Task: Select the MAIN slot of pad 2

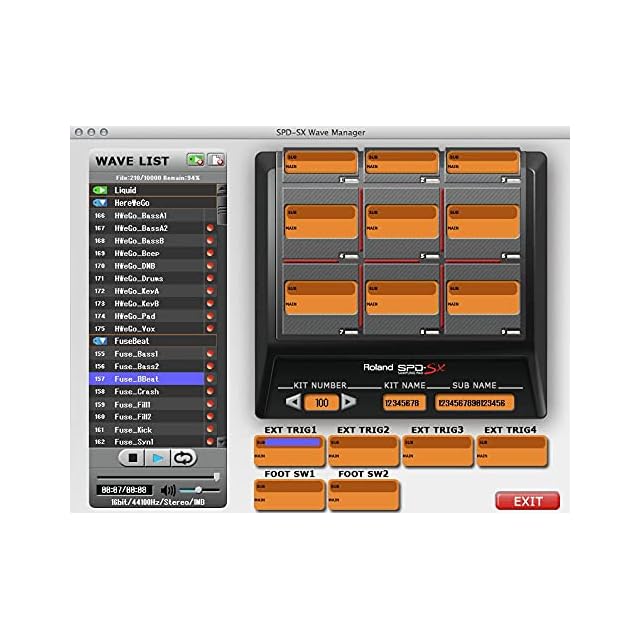Action: [402, 167]
